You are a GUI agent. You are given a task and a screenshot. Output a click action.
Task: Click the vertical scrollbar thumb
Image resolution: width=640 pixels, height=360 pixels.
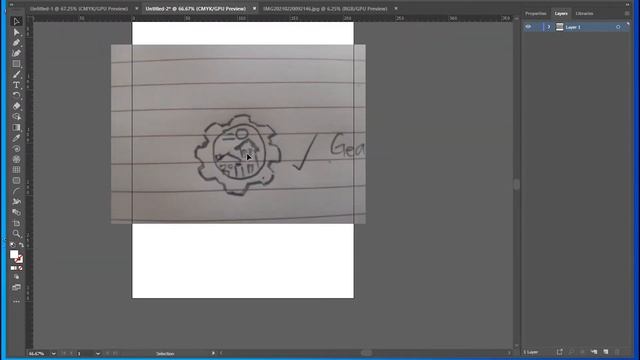(517, 184)
